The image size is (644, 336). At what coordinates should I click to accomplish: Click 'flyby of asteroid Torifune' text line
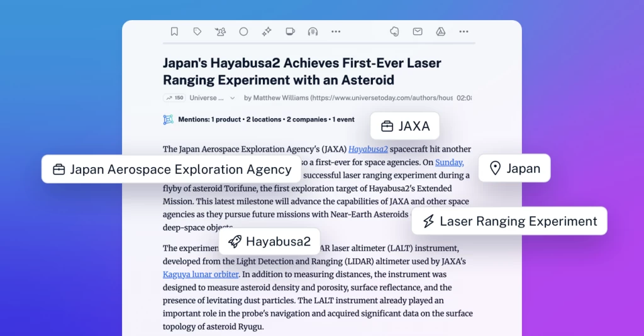point(307,188)
